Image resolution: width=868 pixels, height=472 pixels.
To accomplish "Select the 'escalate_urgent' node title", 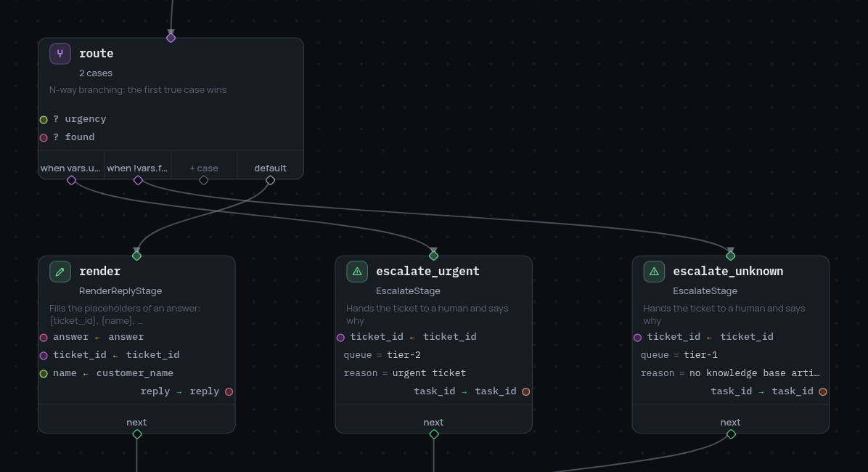I will (x=428, y=271).
